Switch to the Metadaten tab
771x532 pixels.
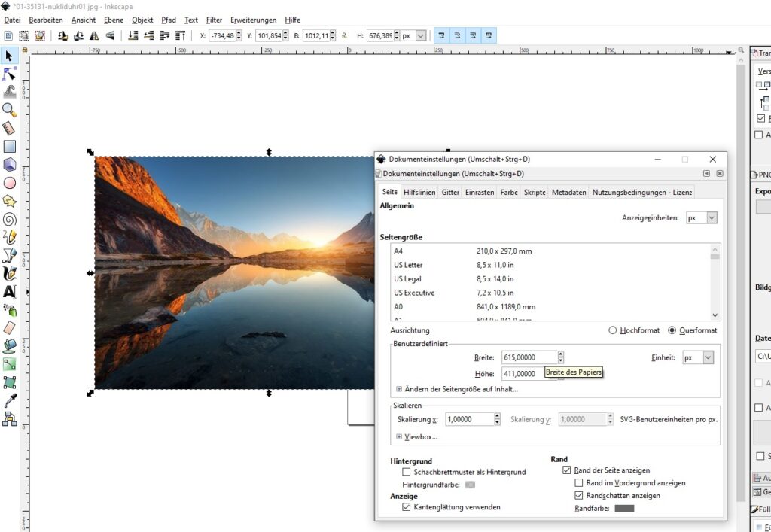[568, 193]
